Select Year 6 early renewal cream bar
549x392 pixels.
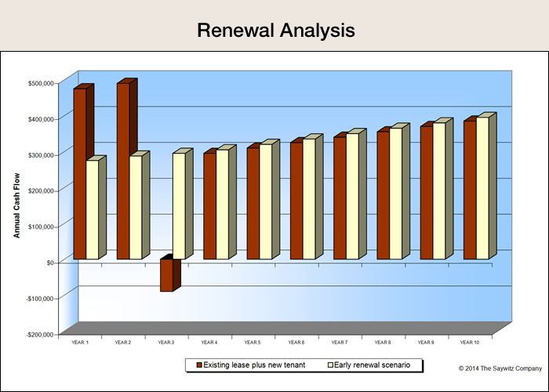tap(310, 199)
